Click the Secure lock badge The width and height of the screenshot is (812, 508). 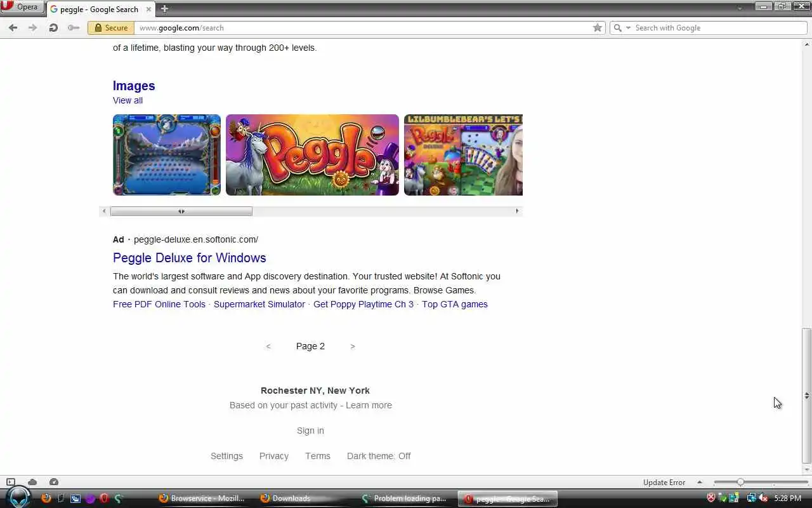[111, 27]
